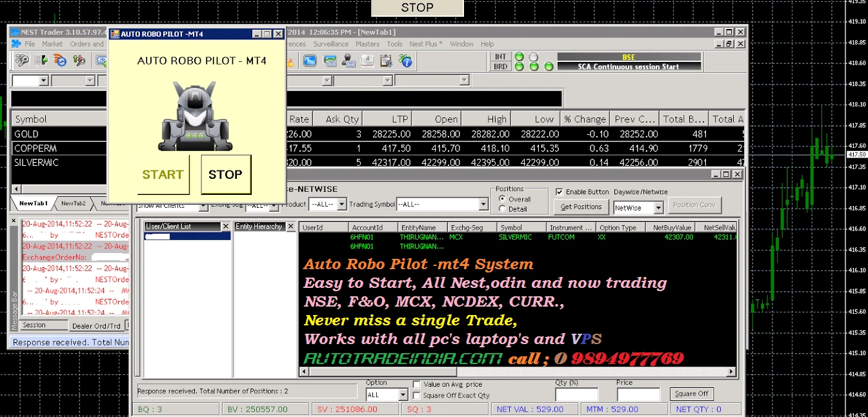Close the User/Client List panel

tap(226, 227)
